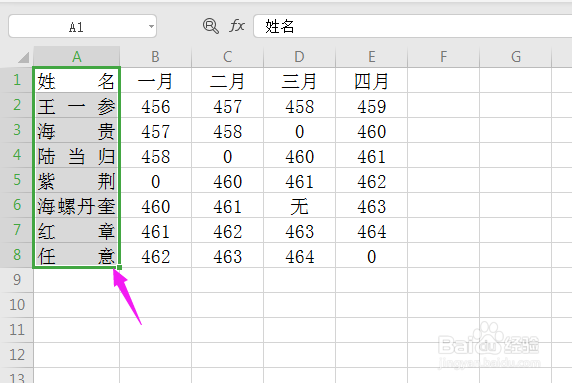Screen dimensions: 572x383
Task: Click the cell containing 红章
Action: tap(77, 230)
